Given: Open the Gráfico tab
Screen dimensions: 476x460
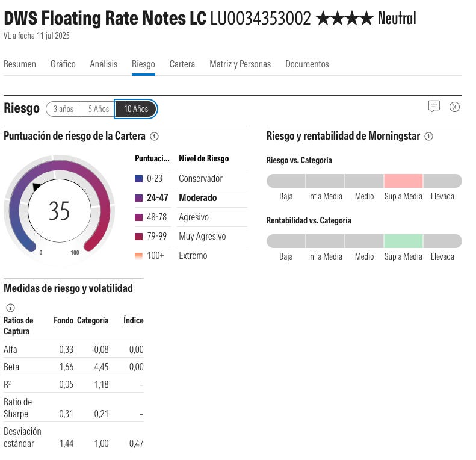Looking at the screenshot, I should (63, 64).
